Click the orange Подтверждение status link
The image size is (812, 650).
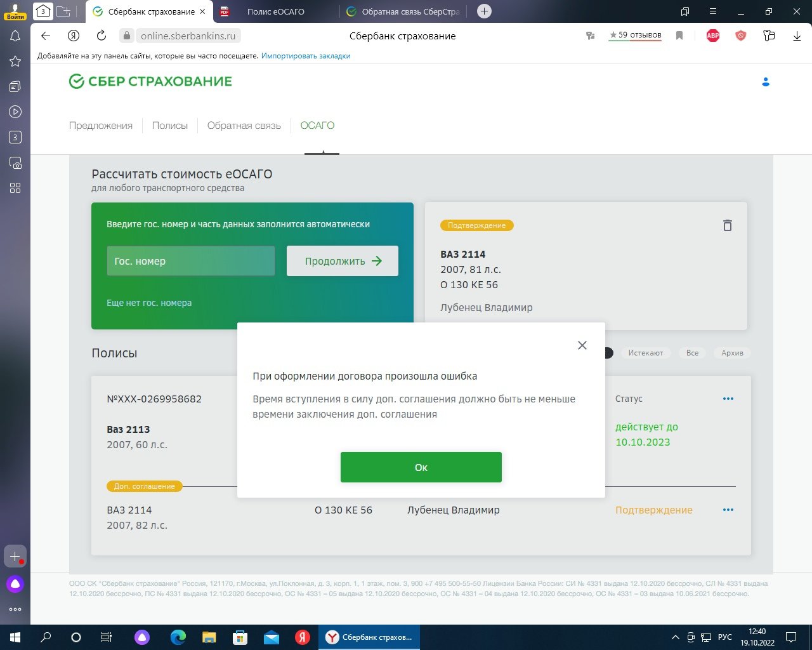(654, 510)
